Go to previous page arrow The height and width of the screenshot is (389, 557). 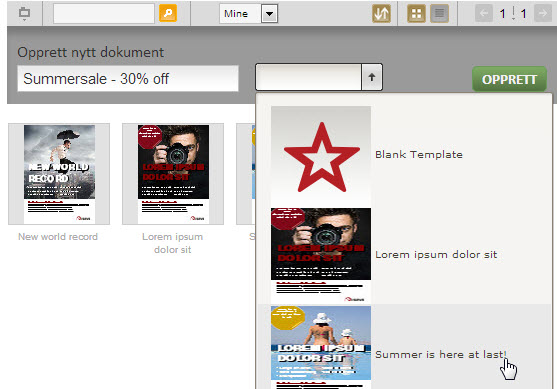(484, 13)
